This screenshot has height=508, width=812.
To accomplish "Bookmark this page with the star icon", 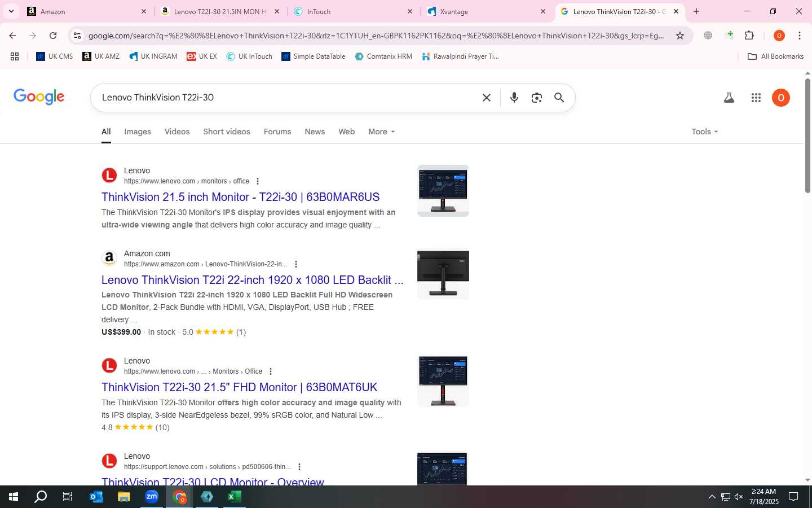I will pos(680,36).
